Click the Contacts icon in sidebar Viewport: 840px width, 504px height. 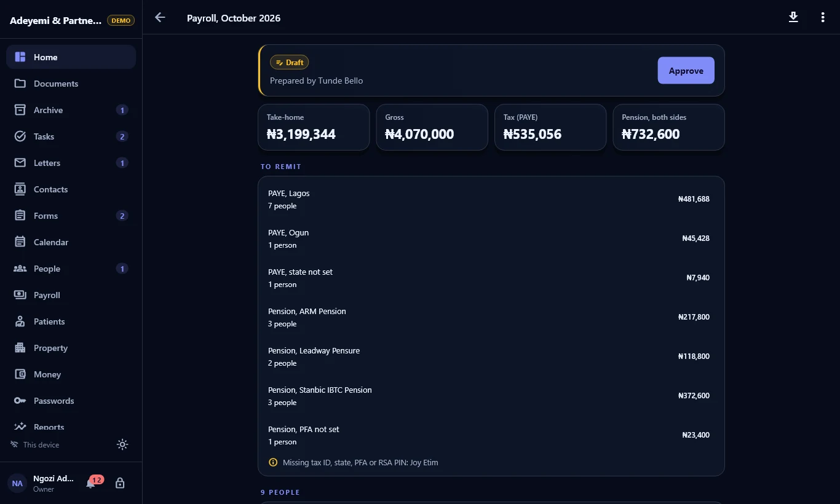pos(20,189)
